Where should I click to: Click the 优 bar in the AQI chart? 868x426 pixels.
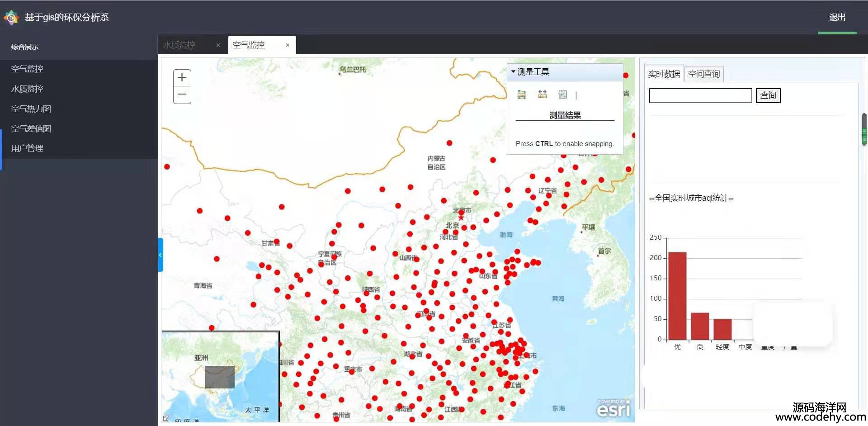click(677, 296)
